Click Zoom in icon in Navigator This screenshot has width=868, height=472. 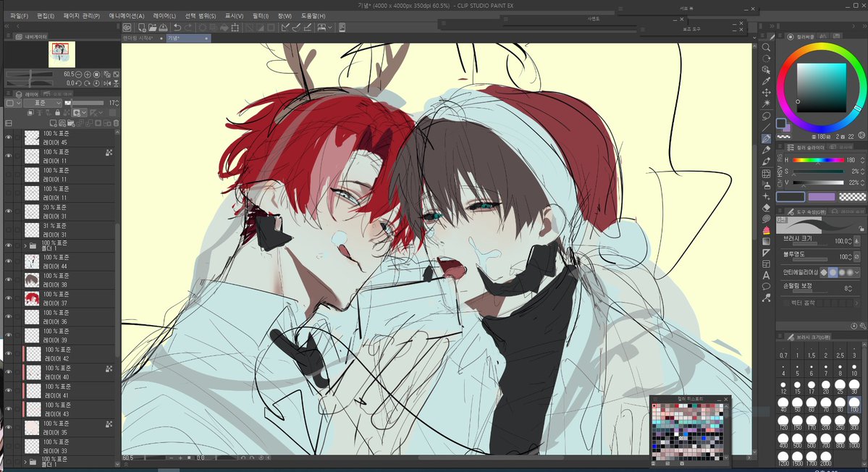(88, 74)
